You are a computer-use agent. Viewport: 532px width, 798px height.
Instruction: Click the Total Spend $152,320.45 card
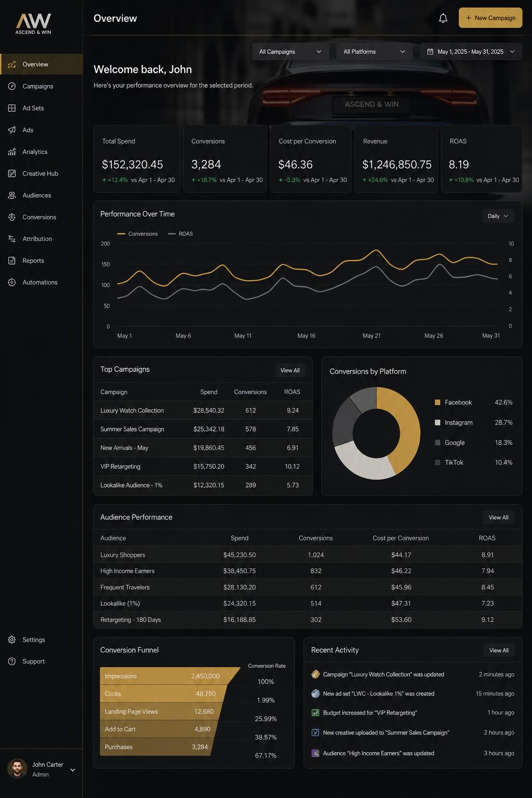137,159
